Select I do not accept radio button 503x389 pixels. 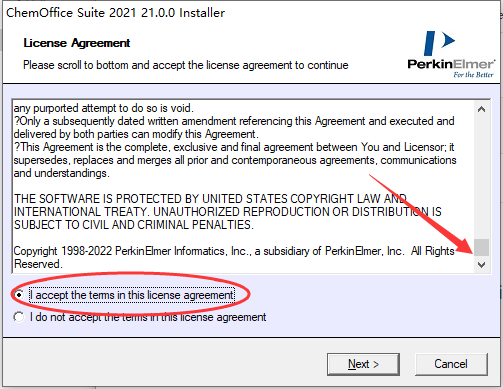click(x=19, y=317)
